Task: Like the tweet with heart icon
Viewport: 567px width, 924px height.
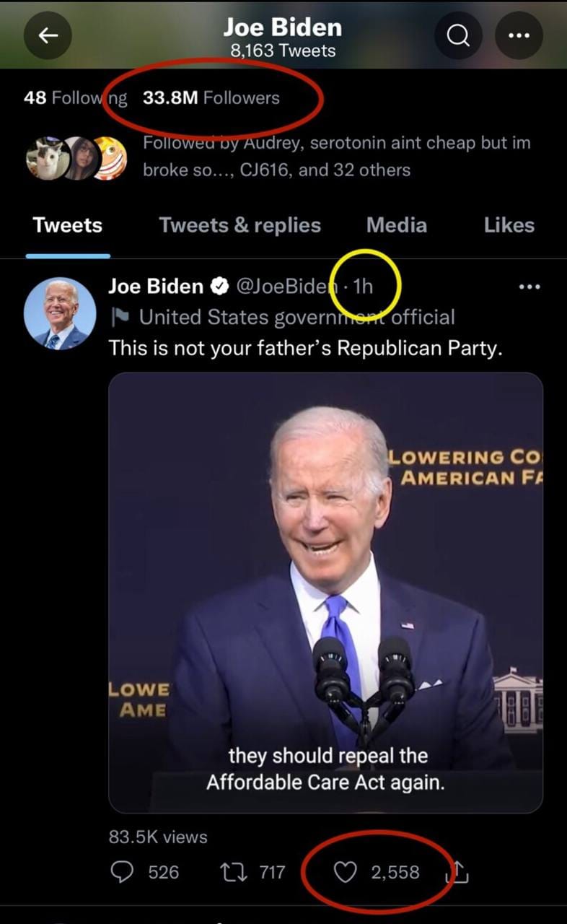Action: (x=346, y=872)
